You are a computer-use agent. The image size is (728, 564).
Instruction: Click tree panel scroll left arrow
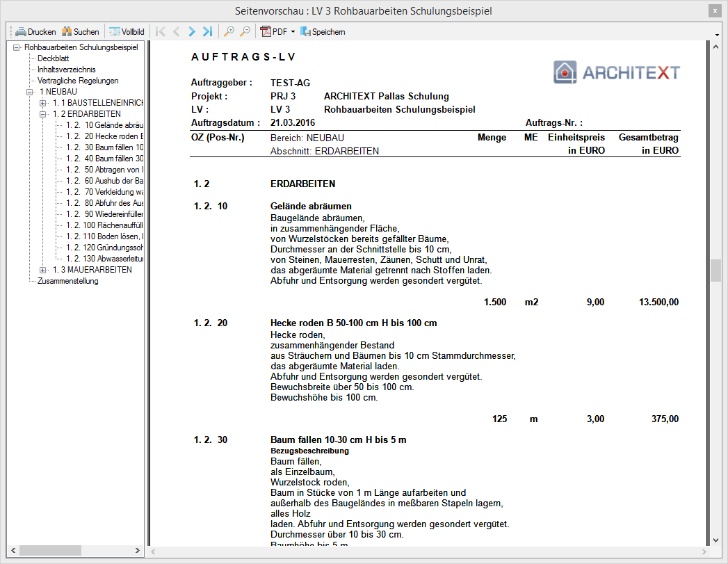13,551
